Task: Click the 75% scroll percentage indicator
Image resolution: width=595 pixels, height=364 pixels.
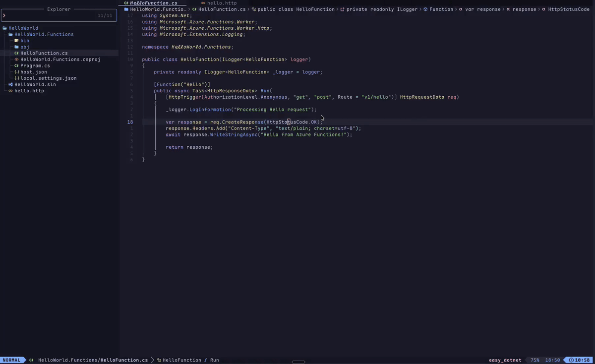Action: [535, 360]
